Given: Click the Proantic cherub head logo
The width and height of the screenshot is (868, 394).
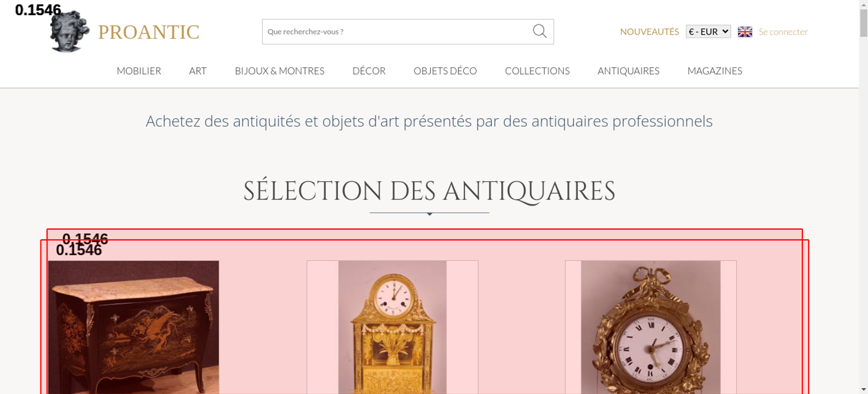Looking at the screenshot, I should tap(69, 31).
